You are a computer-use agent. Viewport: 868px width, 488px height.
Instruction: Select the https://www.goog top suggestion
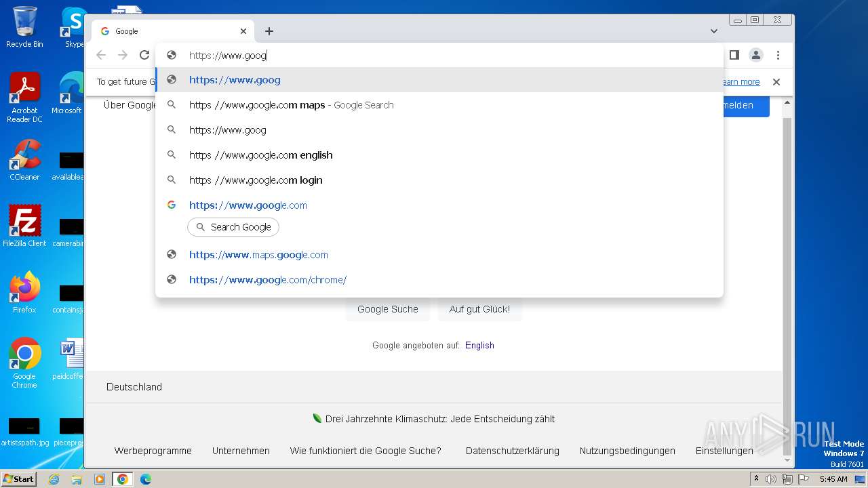pos(439,80)
